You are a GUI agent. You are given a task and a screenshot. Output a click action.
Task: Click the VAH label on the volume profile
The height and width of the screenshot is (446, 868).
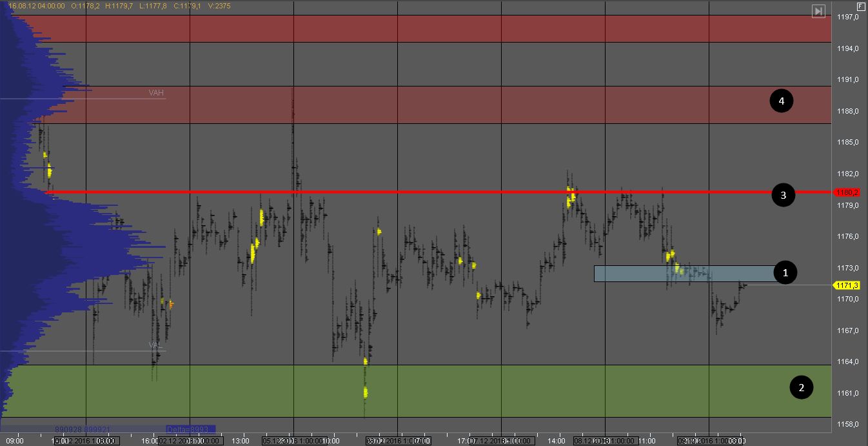pos(156,93)
